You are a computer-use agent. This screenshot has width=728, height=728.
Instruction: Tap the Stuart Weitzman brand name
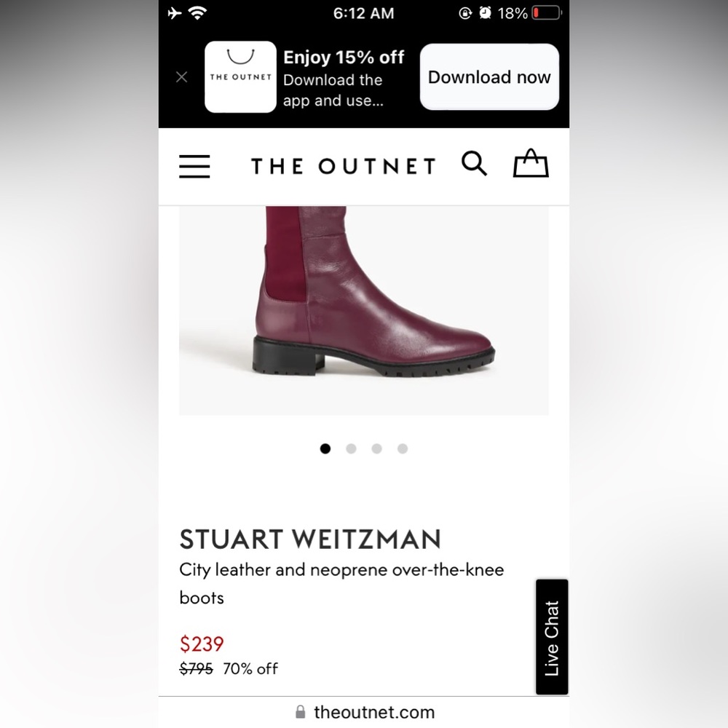[310, 539]
